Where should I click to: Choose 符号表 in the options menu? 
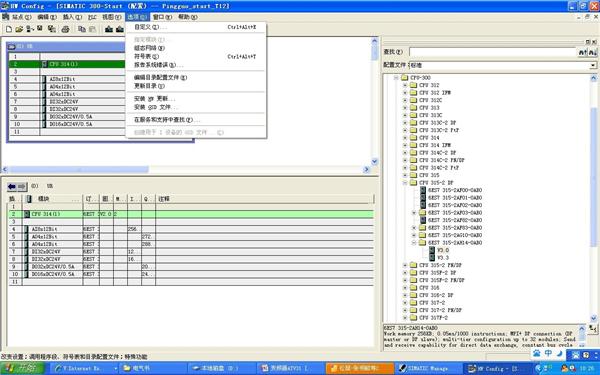(196, 57)
